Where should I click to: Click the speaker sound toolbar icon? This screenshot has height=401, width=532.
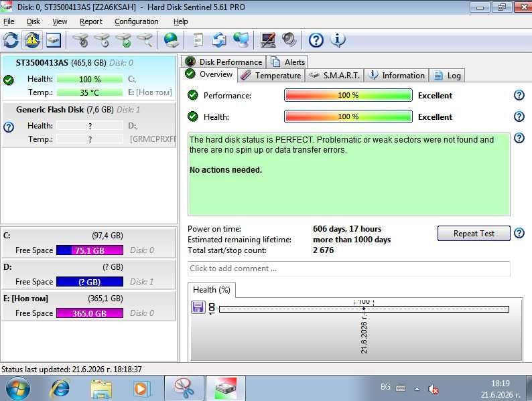[x=289, y=39]
